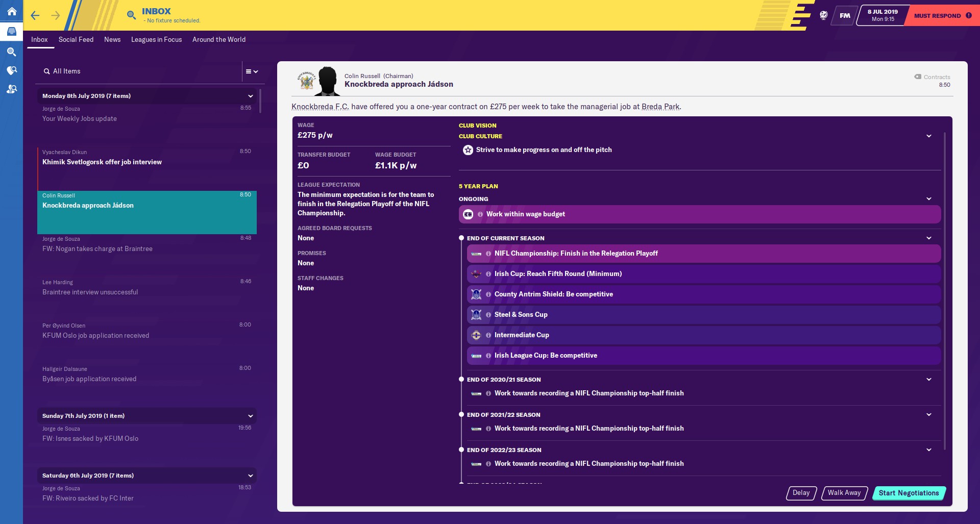Screen dimensions: 980x524
Task: Open the scouting heart-search sidebar icon
Action: (11, 70)
